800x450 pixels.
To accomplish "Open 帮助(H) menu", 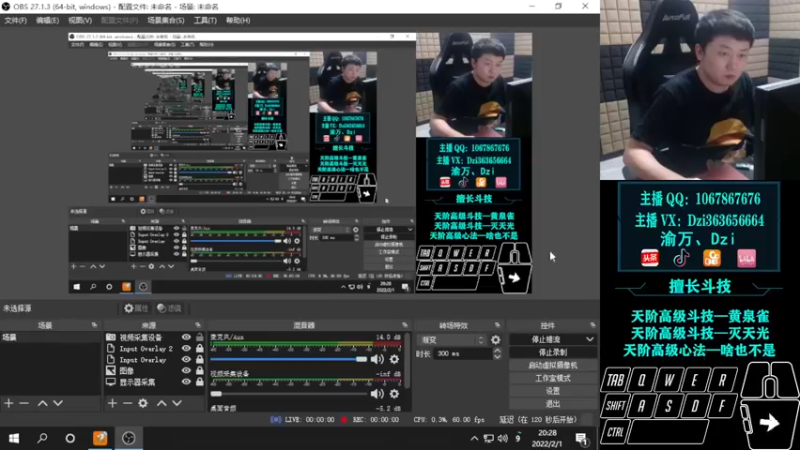I will coord(238,20).
